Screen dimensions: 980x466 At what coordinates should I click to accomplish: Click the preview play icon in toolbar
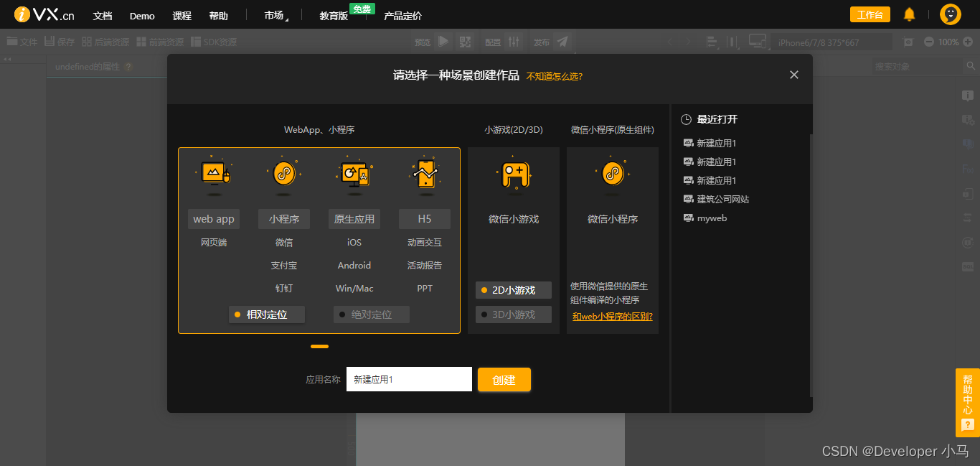443,42
